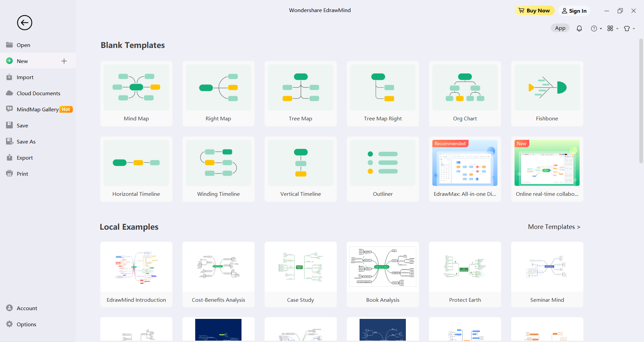
Task: Expand help menu dropdown arrow
Action: pyautogui.click(x=601, y=29)
